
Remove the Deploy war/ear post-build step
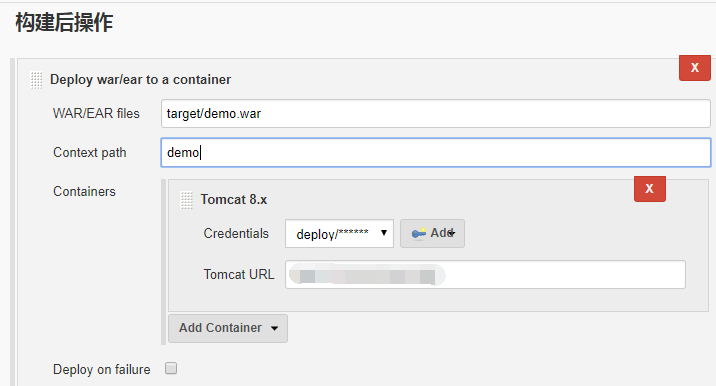(x=695, y=68)
